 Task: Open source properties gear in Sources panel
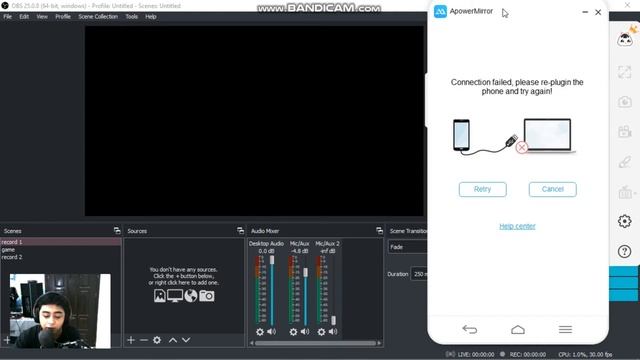(157, 340)
